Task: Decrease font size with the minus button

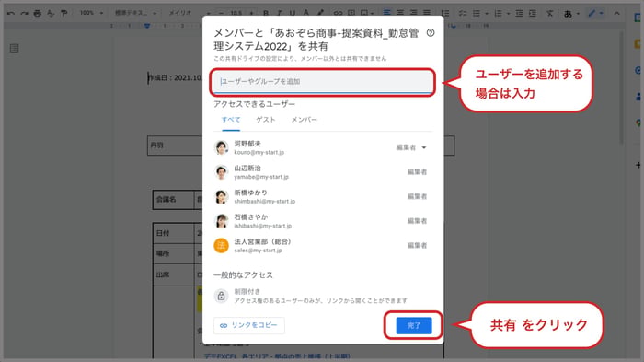Action: tap(222, 13)
